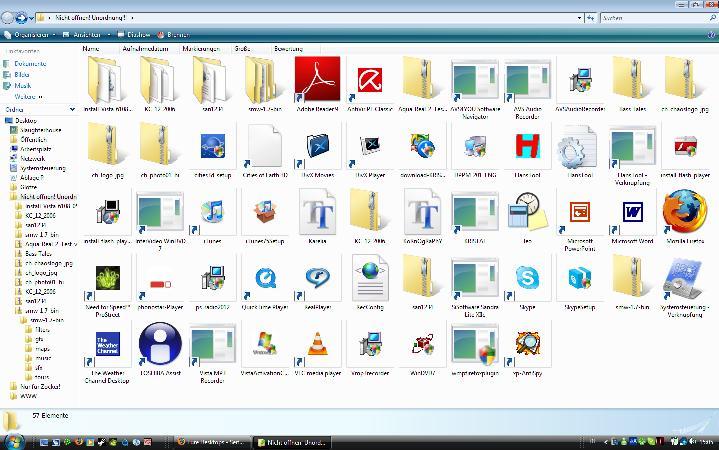Select the Boss Tales zip folder

[x=632, y=80]
